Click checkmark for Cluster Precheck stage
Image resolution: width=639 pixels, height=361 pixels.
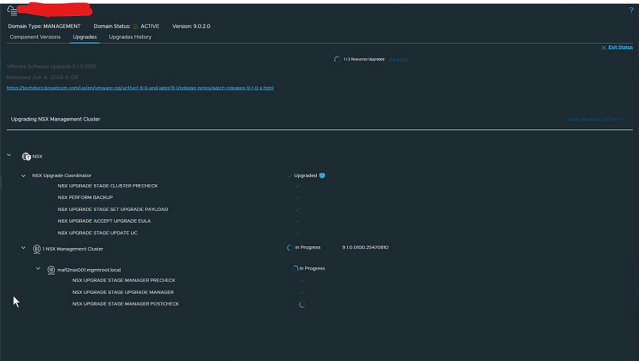tap(297, 186)
